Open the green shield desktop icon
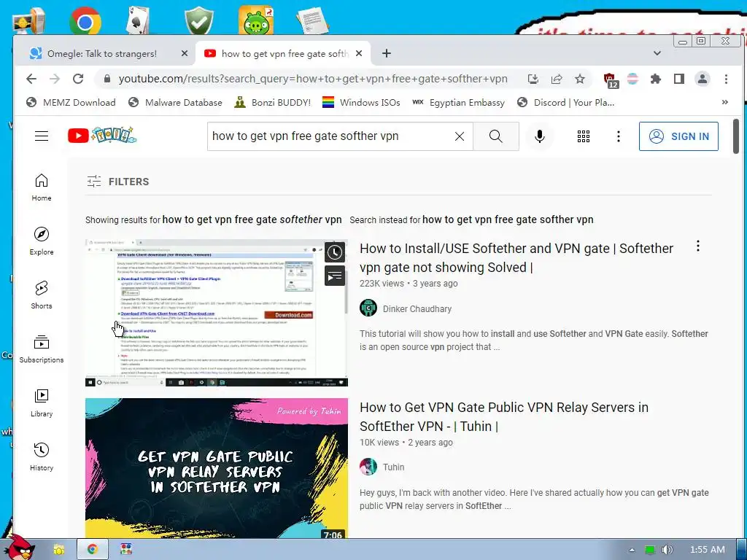 pos(198,20)
